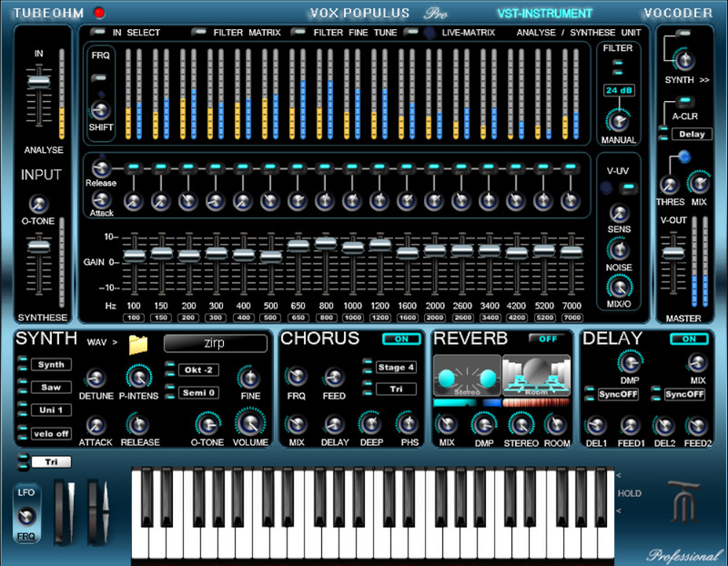
Task: Click the 800 Hz GAIN fader
Action: 326,244
